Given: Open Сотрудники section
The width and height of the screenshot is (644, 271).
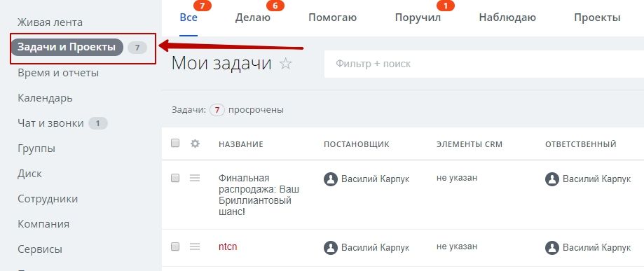Looking at the screenshot, I should point(48,199).
